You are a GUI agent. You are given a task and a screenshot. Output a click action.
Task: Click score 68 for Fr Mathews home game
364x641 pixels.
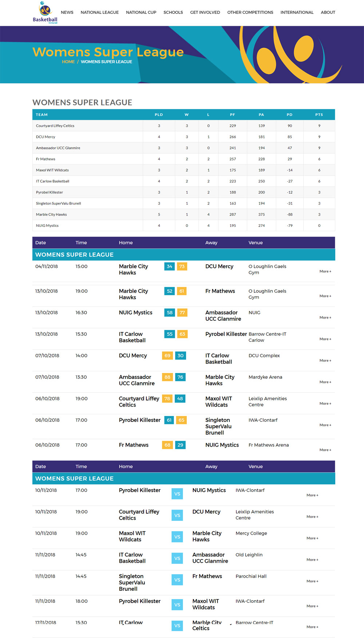tap(167, 445)
